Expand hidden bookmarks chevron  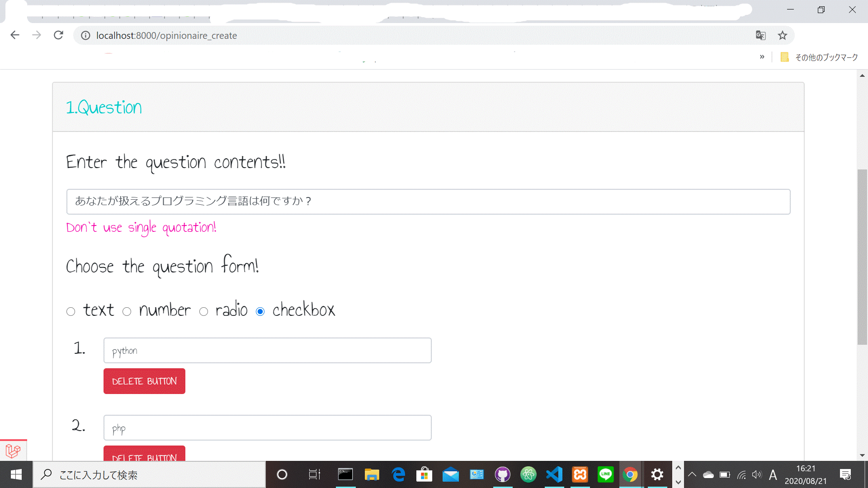[762, 57]
